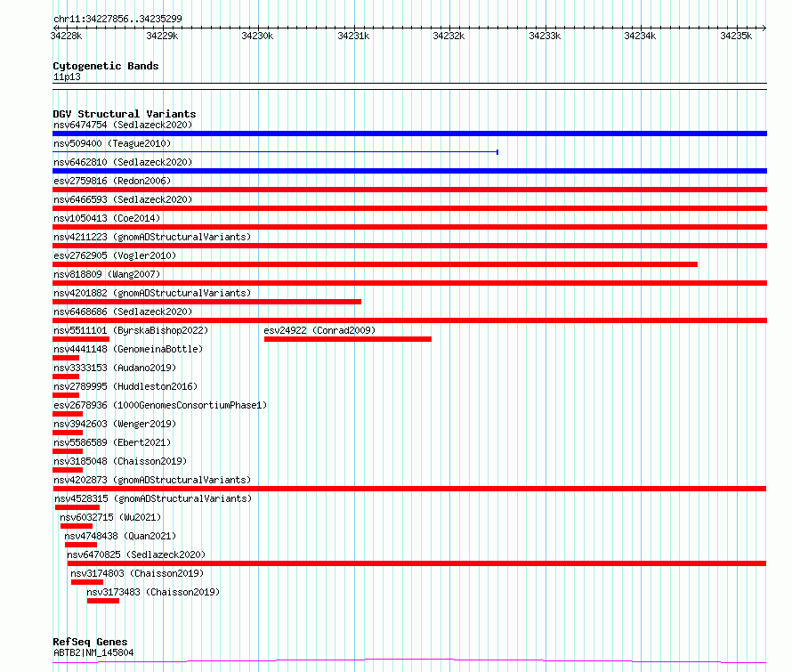
Task: Open nsv4528315 (gnomADStructuralVariants) entry
Action: pyautogui.click(x=153, y=498)
